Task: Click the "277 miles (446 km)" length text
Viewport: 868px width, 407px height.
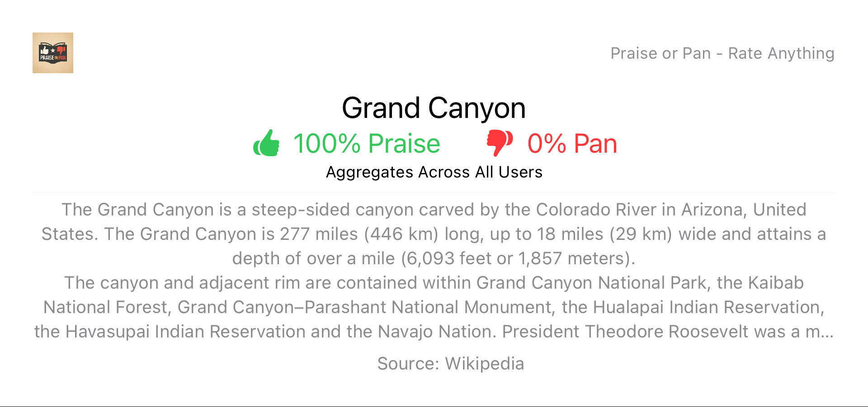Action: click(359, 234)
